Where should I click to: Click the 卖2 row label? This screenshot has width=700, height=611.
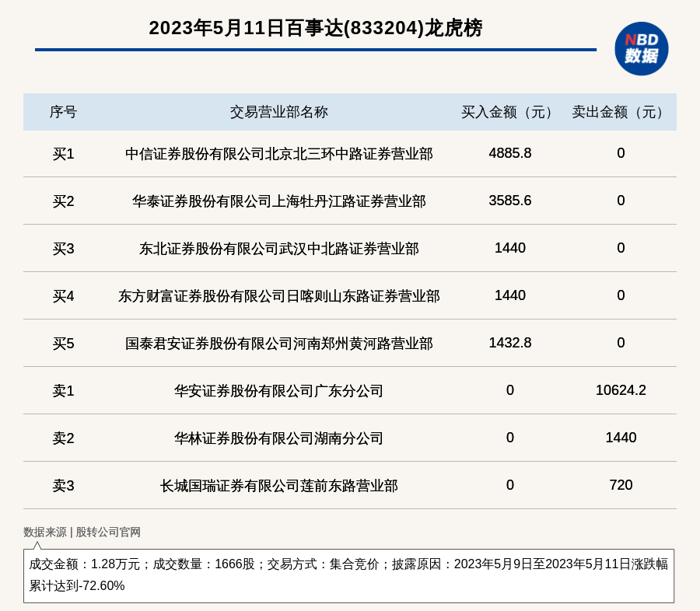pyautogui.click(x=63, y=438)
